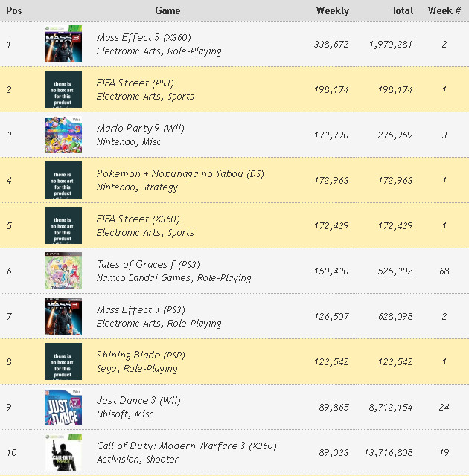Open FIFA Street (PS3) game page
This screenshot has height=476, width=469.
coord(135,83)
